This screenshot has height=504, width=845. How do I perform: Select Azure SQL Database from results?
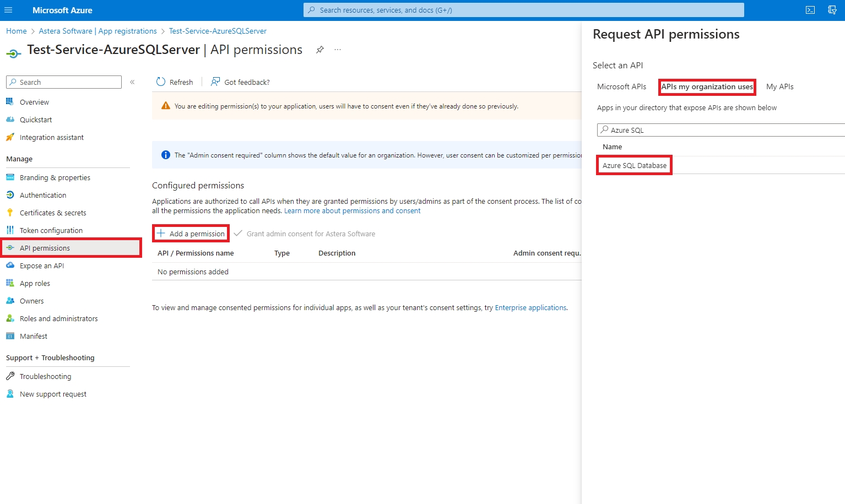tap(635, 165)
